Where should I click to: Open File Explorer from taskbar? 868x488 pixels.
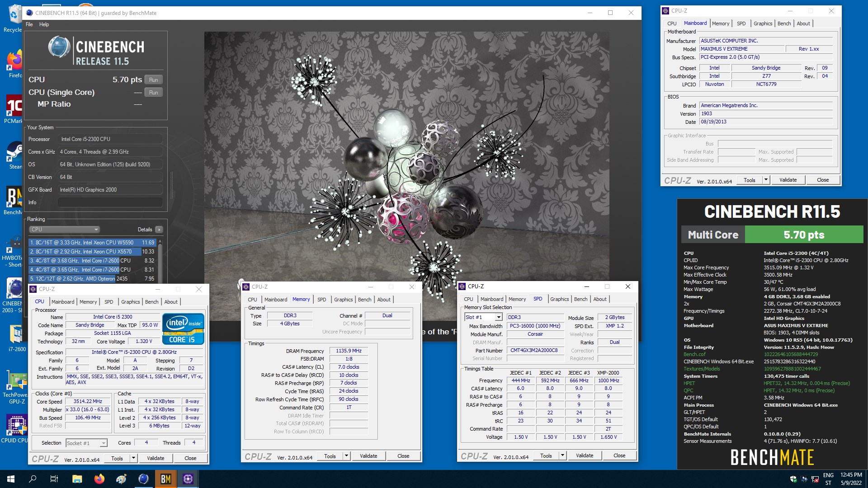tap(77, 479)
